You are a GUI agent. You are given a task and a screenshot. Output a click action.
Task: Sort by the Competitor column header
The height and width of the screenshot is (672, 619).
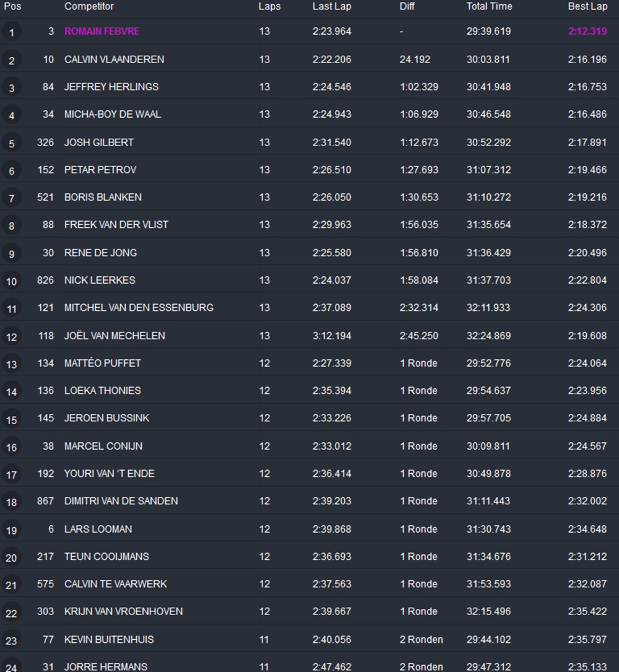pyautogui.click(x=89, y=7)
